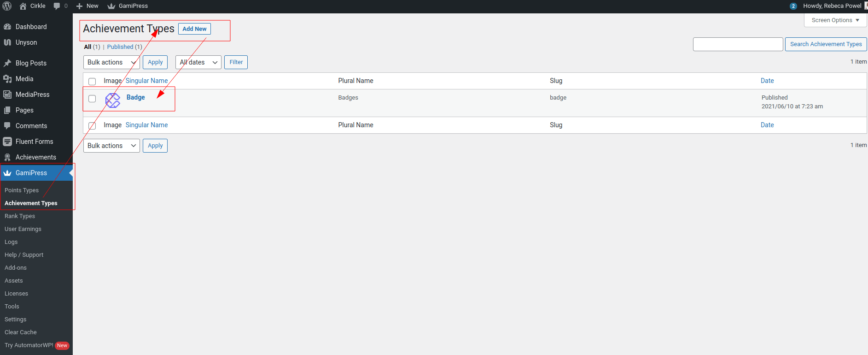The image size is (868, 355).
Task: Sort by Singular Name in table header
Action: coord(146,81)
